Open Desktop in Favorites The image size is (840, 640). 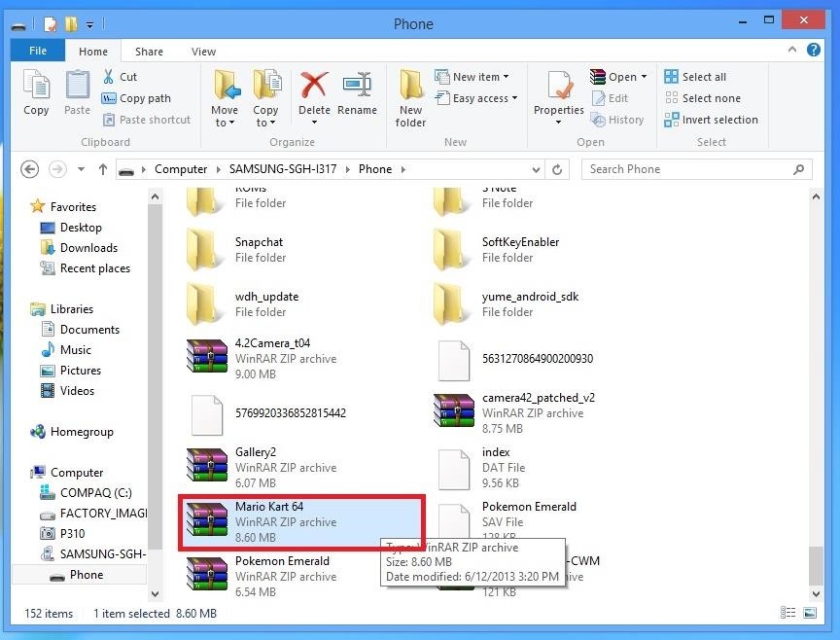(x=71, y=228)
